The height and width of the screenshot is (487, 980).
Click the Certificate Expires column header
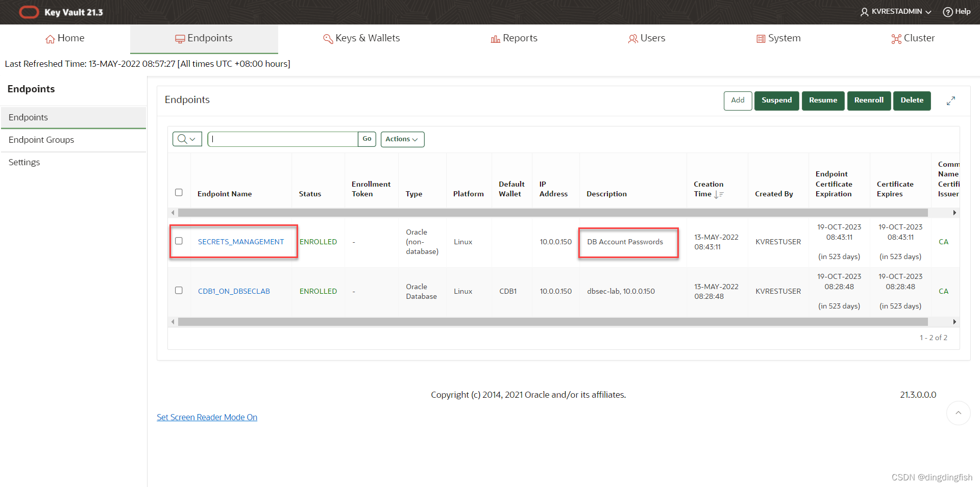895,189
